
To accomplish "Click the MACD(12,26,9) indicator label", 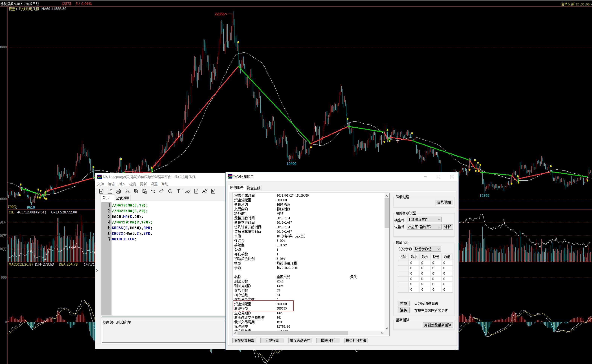I will [x=21, y=264].
